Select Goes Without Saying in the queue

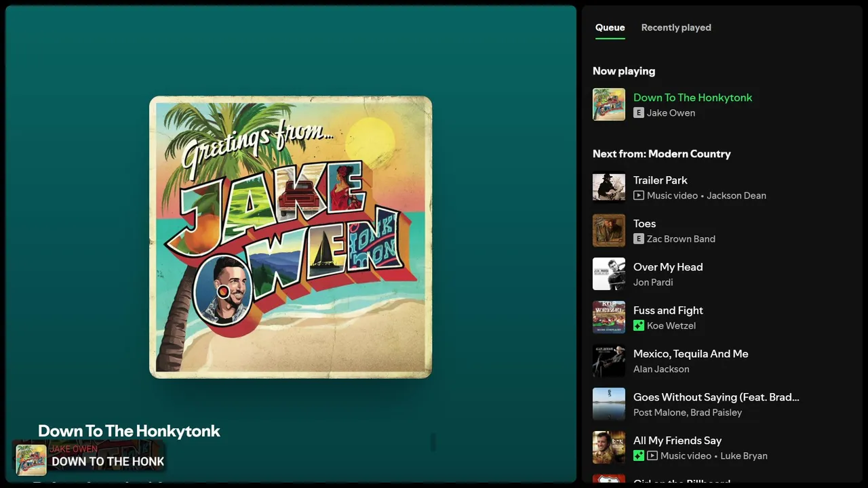click(716, 397)
